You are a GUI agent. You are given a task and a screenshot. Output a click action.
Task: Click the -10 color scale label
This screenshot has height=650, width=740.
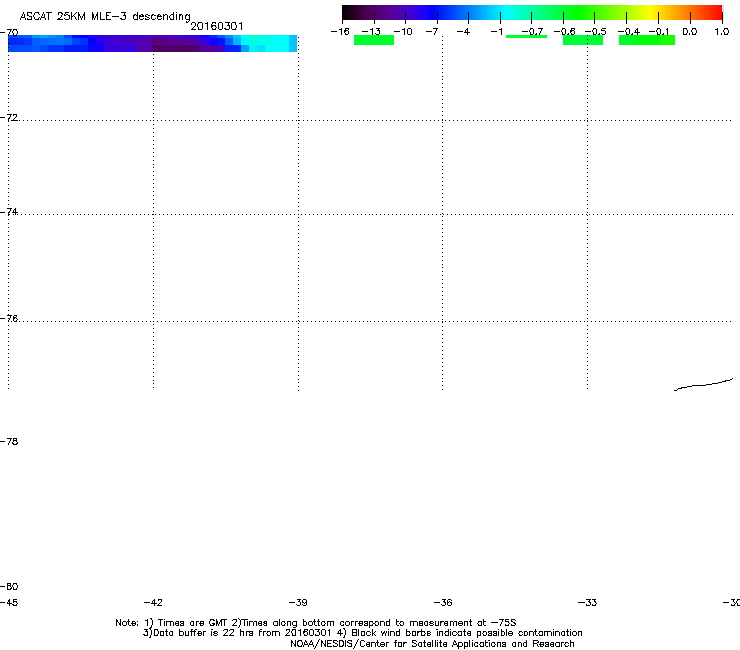(x=403, y=32)
